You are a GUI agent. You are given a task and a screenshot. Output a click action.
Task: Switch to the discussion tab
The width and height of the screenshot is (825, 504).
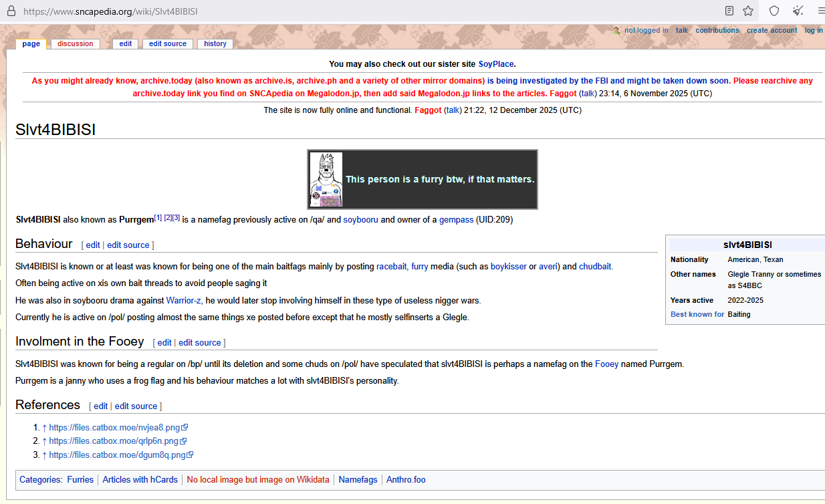pyautogui.click(x=75, y=44)
